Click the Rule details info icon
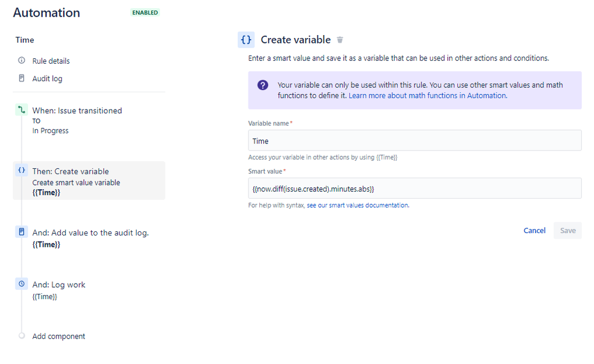Image resolution: width=594 pixels, height=364 pixels. click(21, 60)
